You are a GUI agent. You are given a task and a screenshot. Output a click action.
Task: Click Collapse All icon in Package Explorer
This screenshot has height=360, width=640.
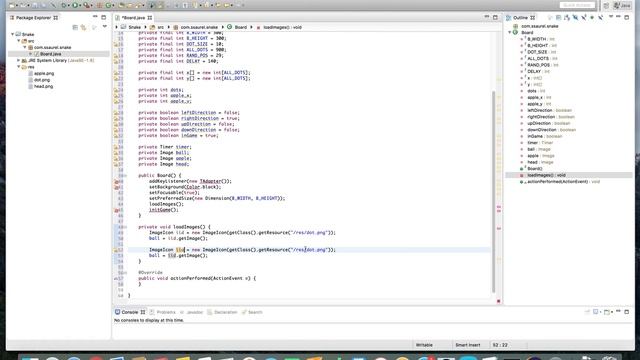pyautogui.click(x=75, y=27)
